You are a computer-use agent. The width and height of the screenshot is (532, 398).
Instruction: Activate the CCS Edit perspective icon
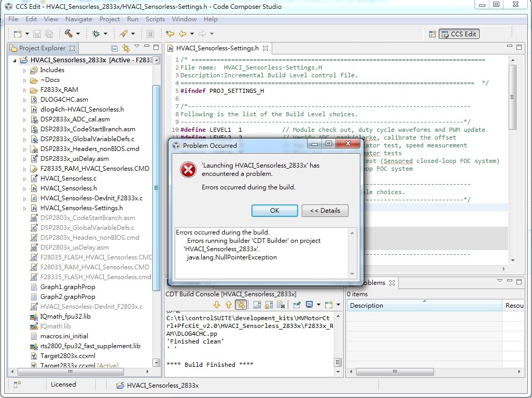coord(460,33)
